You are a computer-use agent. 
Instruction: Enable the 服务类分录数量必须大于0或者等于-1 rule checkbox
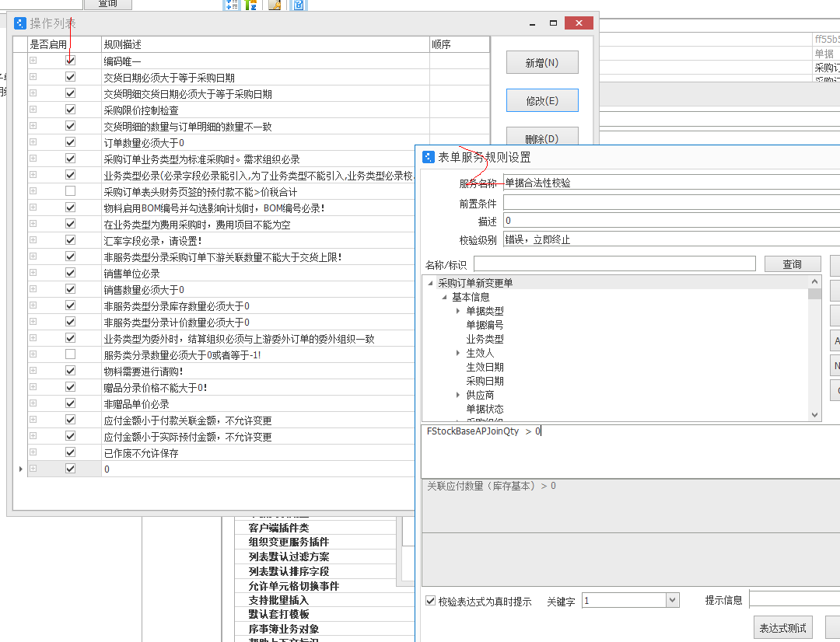pos(71,354)
